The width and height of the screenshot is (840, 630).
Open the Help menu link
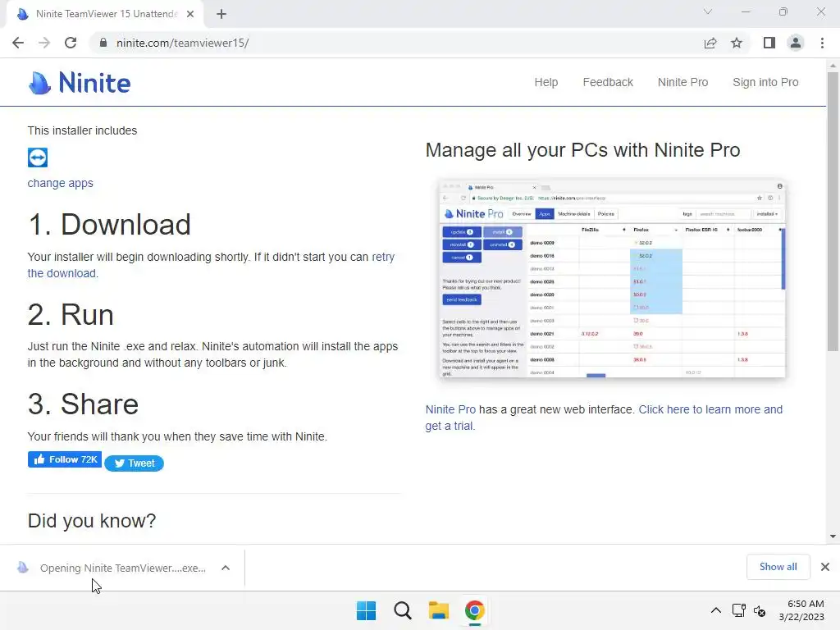[x=546, y=82]
